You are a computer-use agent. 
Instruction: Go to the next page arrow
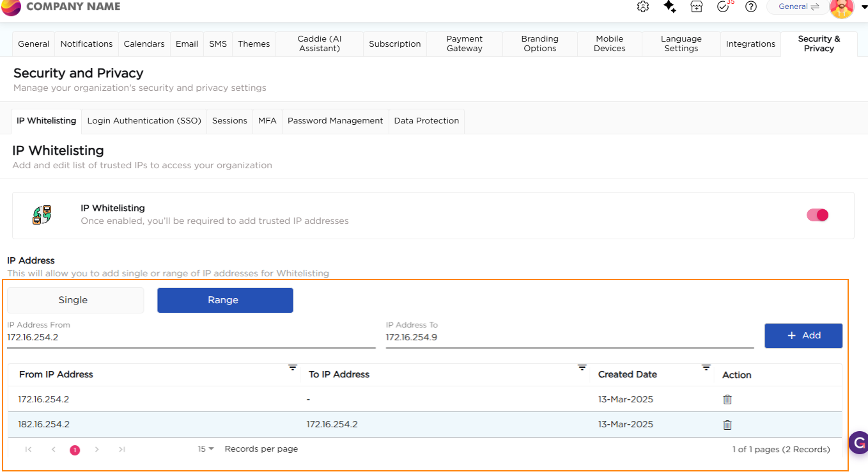tap(97, 450)
